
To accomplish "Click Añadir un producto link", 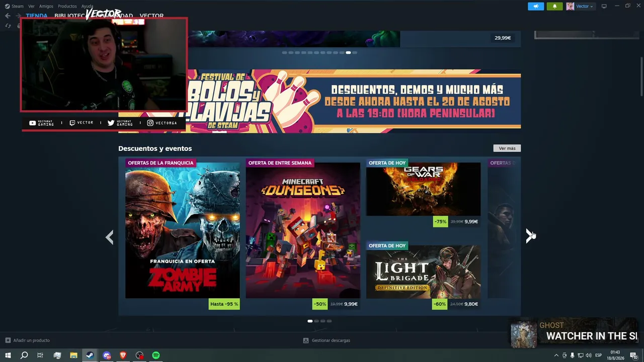I will click(31, 340).
